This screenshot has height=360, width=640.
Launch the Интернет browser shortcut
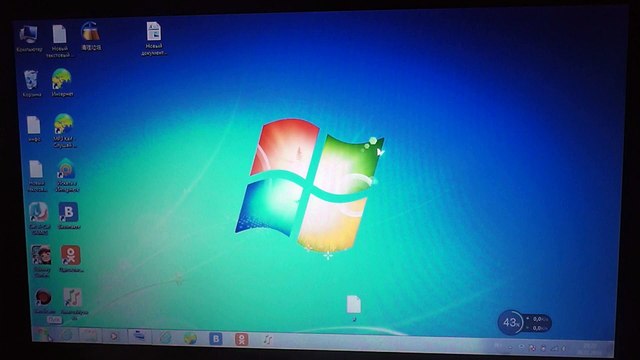point(62,82)
